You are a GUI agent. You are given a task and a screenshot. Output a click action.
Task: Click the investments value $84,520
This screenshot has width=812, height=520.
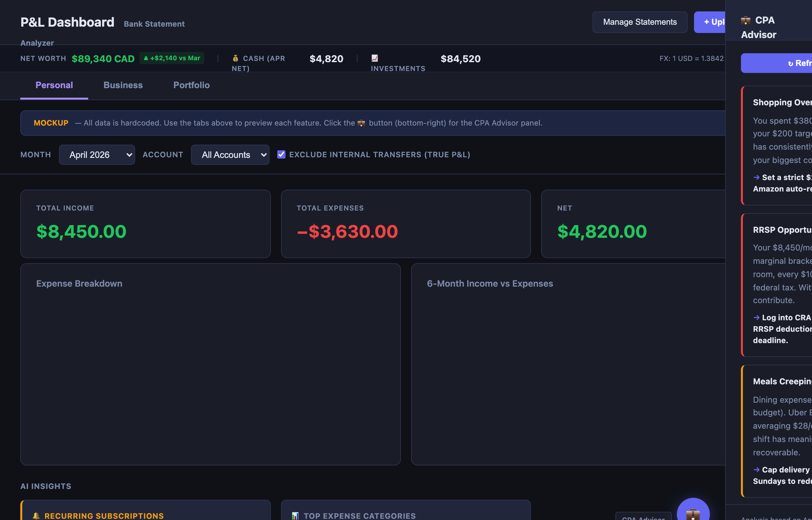[460, 59]
